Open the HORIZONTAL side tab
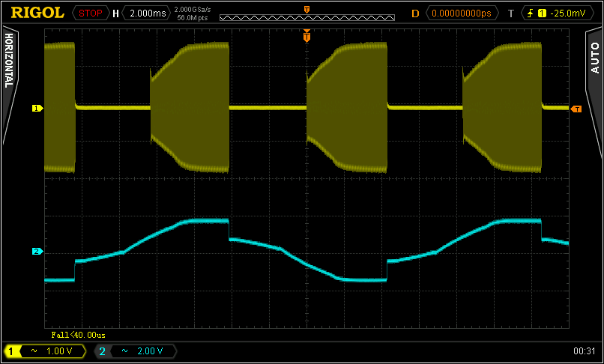Image resolution: width=604 pixels, height=364 pixels. coord(8,60)
